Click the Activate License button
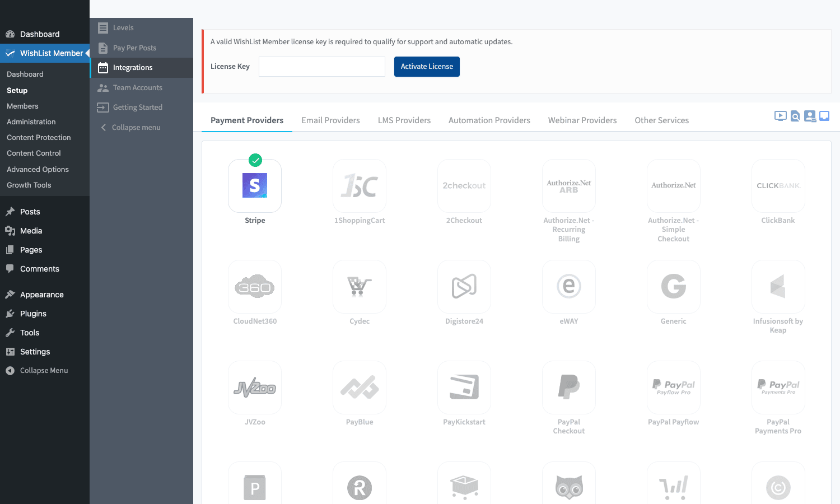The width and height of the screenshot is (840, 504). coord(427,67)
